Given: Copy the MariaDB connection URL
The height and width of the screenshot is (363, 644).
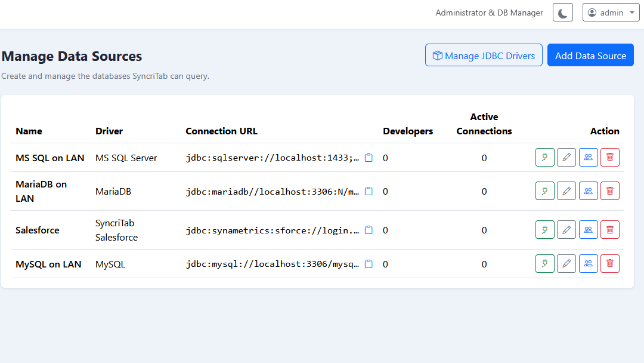Looking at the screenshot, I should [369, 192].
